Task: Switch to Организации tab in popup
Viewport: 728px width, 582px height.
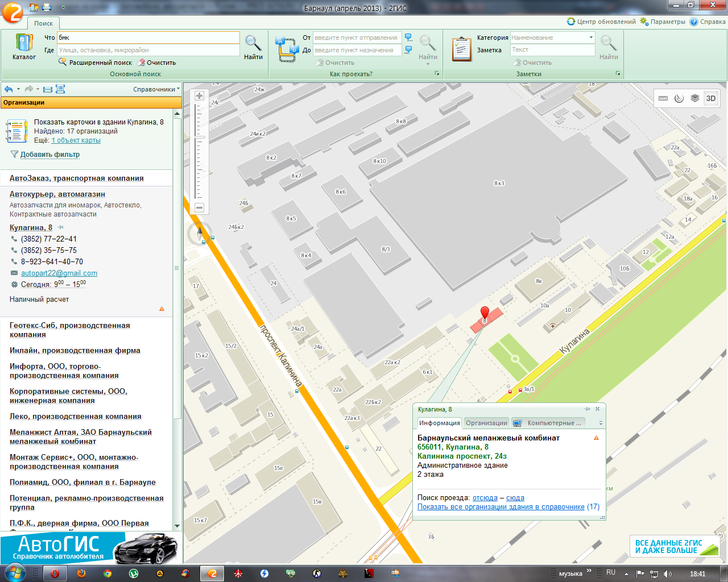Action: click(486, 423)
